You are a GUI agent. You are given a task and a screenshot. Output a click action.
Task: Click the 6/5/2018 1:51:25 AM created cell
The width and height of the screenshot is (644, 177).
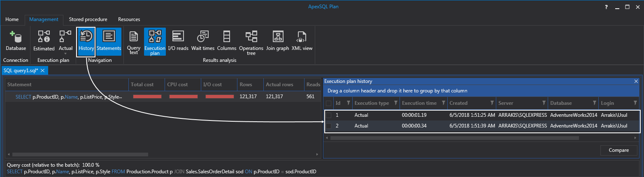[x=471, y=115]
